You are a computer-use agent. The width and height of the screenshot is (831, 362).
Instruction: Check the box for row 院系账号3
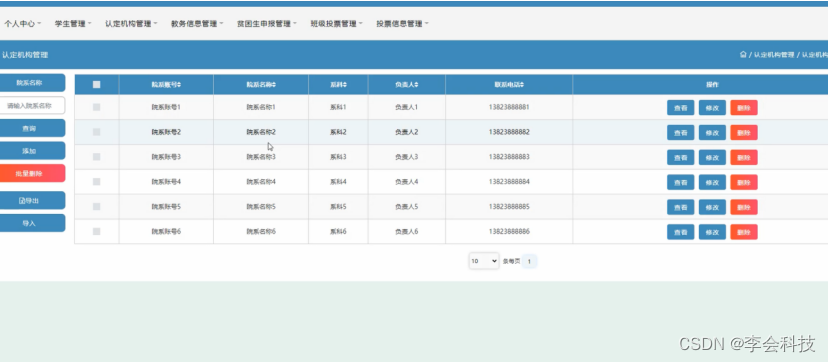click(96, 157)
